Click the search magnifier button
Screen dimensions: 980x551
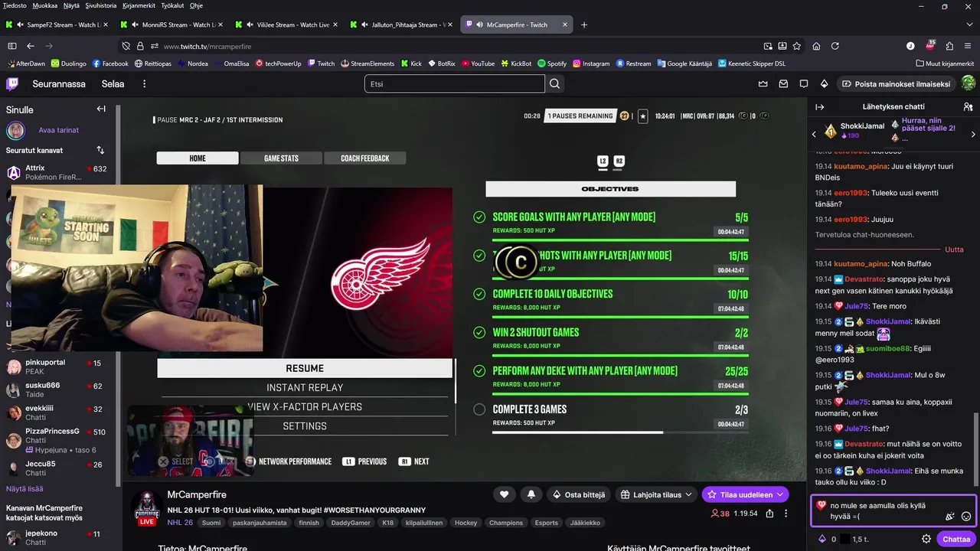[555, 83]
